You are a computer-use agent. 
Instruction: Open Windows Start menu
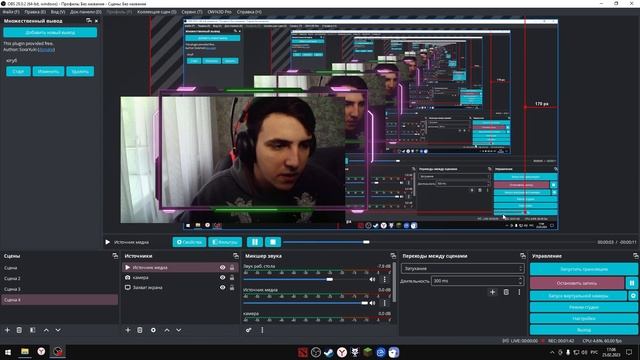(7, 352)
